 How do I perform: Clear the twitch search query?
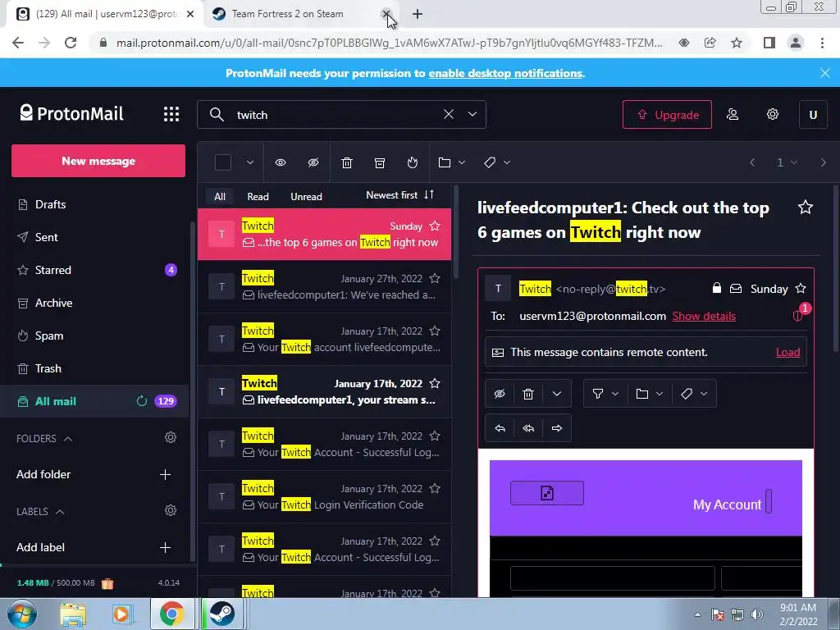[449, 114]
